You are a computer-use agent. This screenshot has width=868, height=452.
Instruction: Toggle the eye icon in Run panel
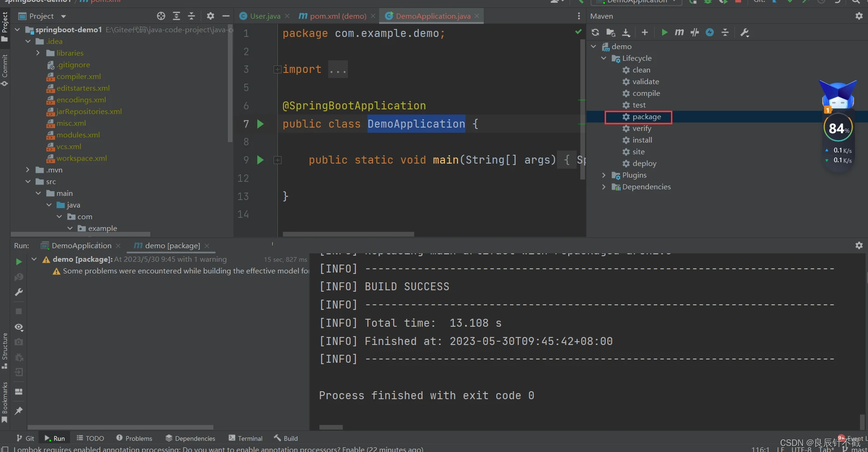pyautogui.click(x=19, y=327)
